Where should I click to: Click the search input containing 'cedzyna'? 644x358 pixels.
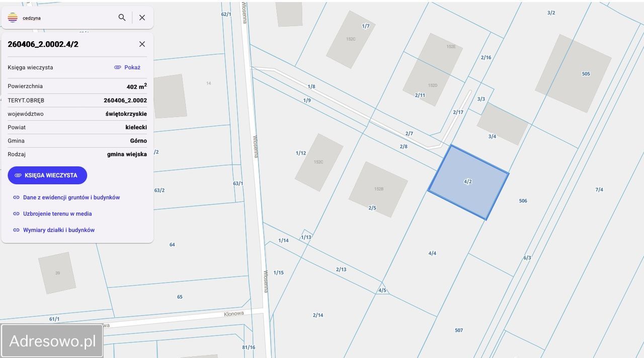(68, 18)
